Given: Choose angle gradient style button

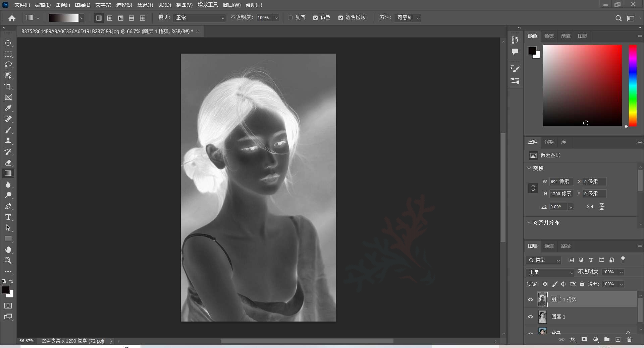Looking at the screenshot, I should [x=121, y=18].
